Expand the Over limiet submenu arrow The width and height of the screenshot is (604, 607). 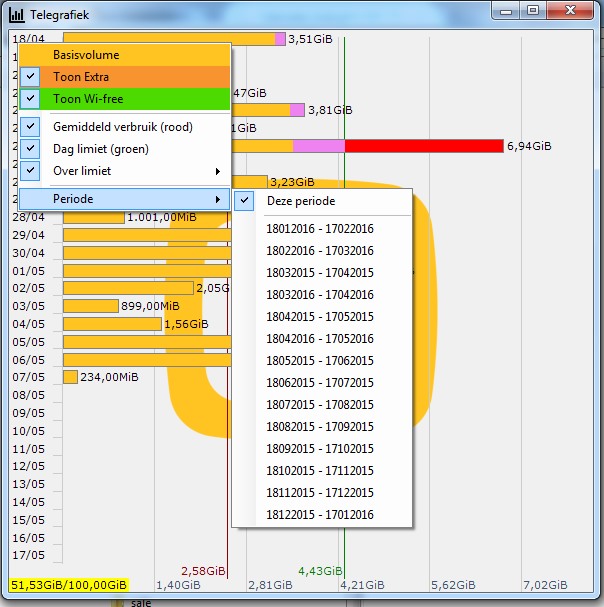click(218, 171)
